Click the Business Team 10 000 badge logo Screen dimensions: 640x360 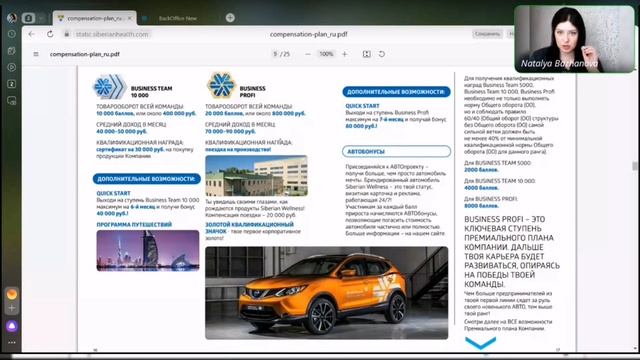109,87
